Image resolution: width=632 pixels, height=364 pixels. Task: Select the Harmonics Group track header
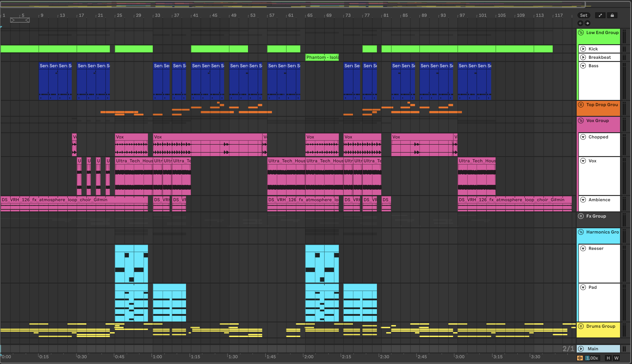(x=602, y=232)
